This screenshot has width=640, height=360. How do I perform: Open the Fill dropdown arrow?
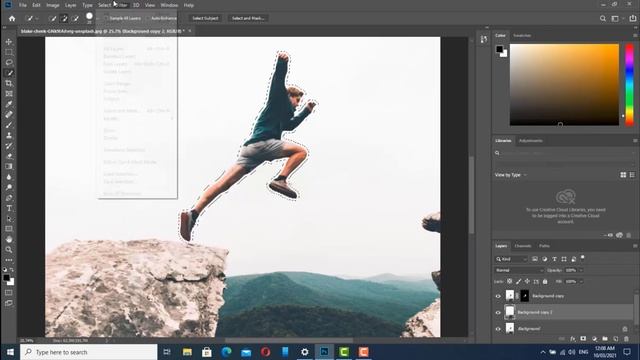tap(581, 281)
